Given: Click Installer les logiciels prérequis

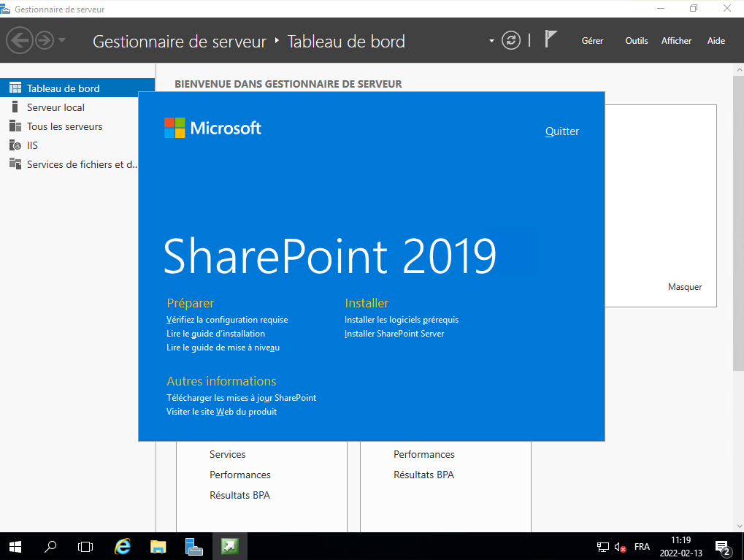Looking at the screenshot, I should pos(402,320).
